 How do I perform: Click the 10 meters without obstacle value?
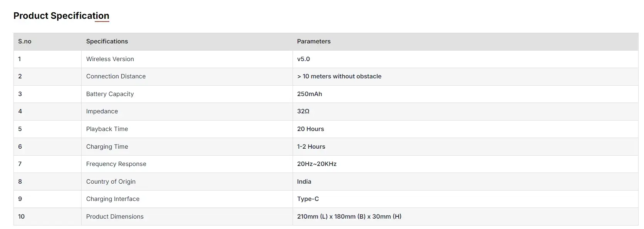339,76
